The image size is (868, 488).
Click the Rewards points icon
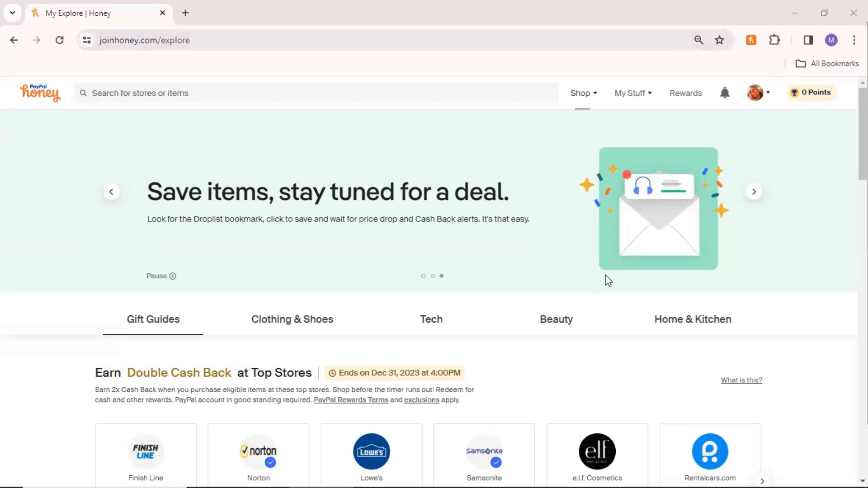(x=794, y=92)
